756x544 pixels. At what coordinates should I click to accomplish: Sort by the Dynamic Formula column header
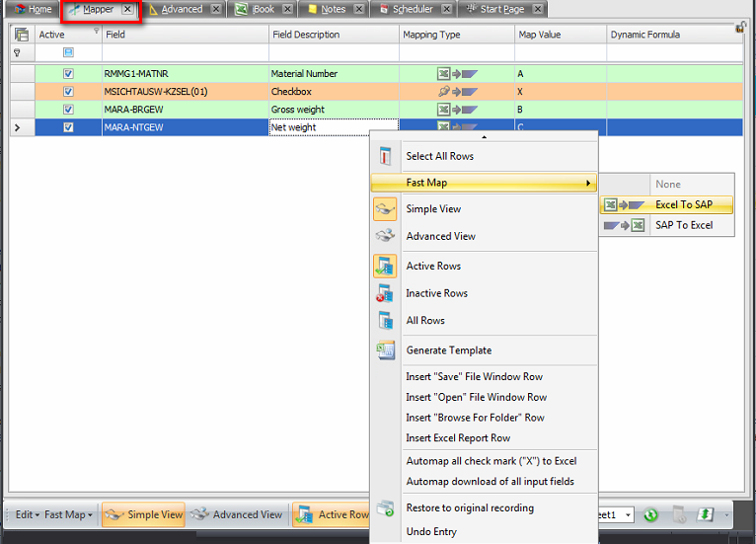(x=674, y=35)
